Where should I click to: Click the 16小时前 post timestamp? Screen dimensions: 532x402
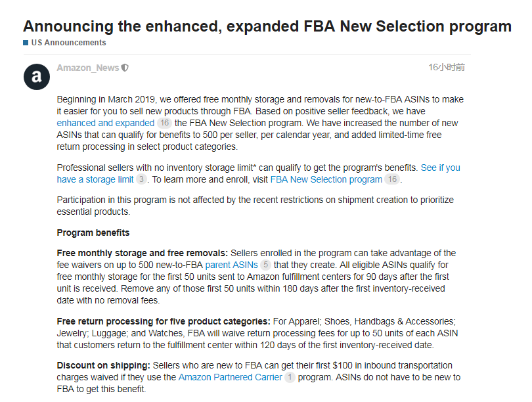(x=447, y=68)
